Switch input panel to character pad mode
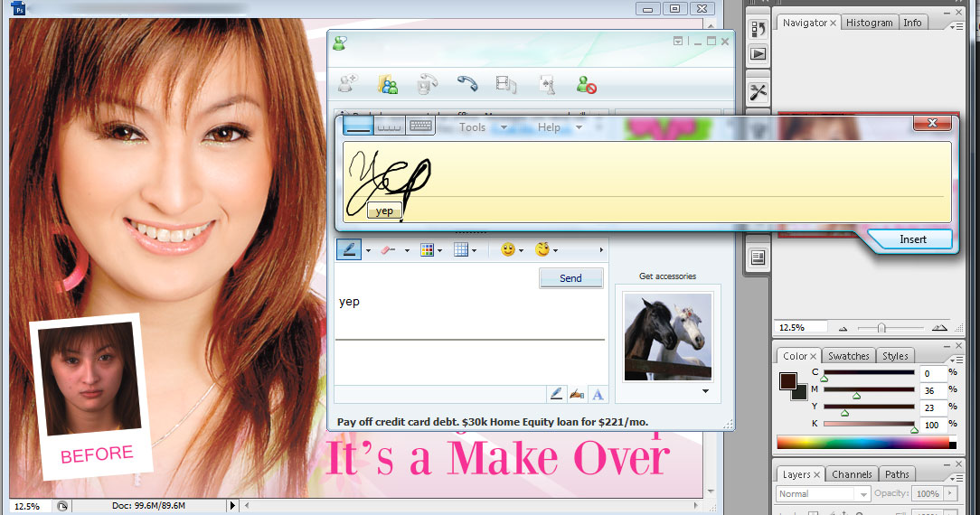The width and height of the screenshot is (980, 515). 389,126
